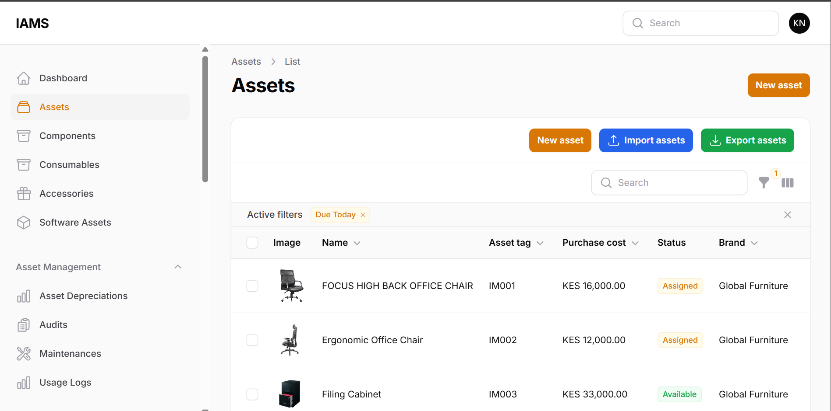
Task: Sort by the Asset tag column
Action: tap(516, 243)
